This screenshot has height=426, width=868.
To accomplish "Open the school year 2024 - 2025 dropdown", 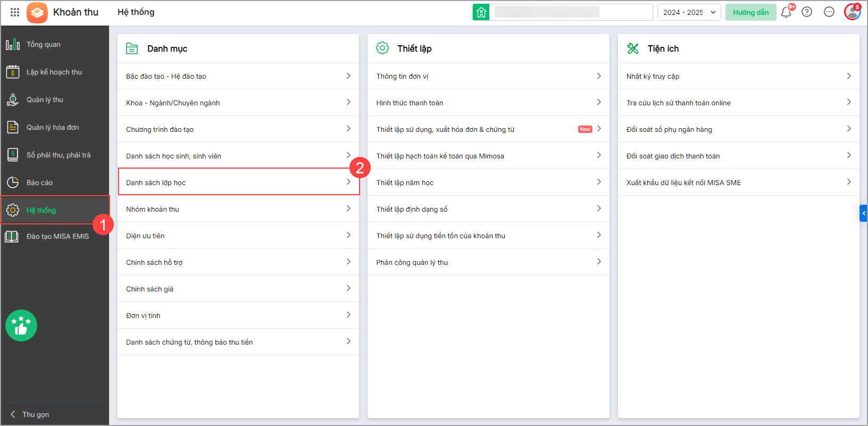I will coord(689,12).
